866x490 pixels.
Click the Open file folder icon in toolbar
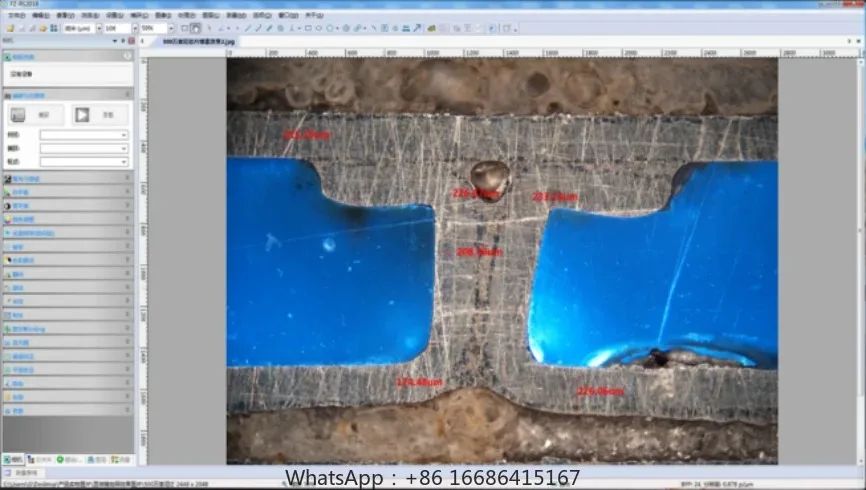coord(8,28)
